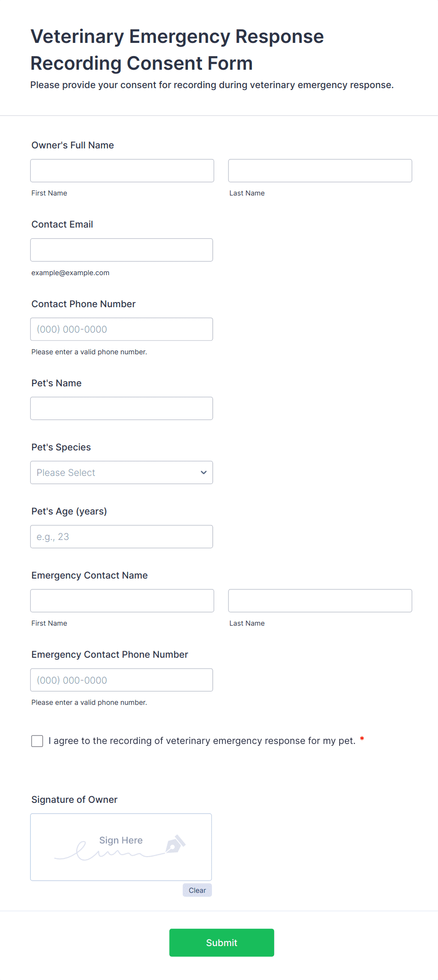Focus the owner's First Name field

click(122, 171)
